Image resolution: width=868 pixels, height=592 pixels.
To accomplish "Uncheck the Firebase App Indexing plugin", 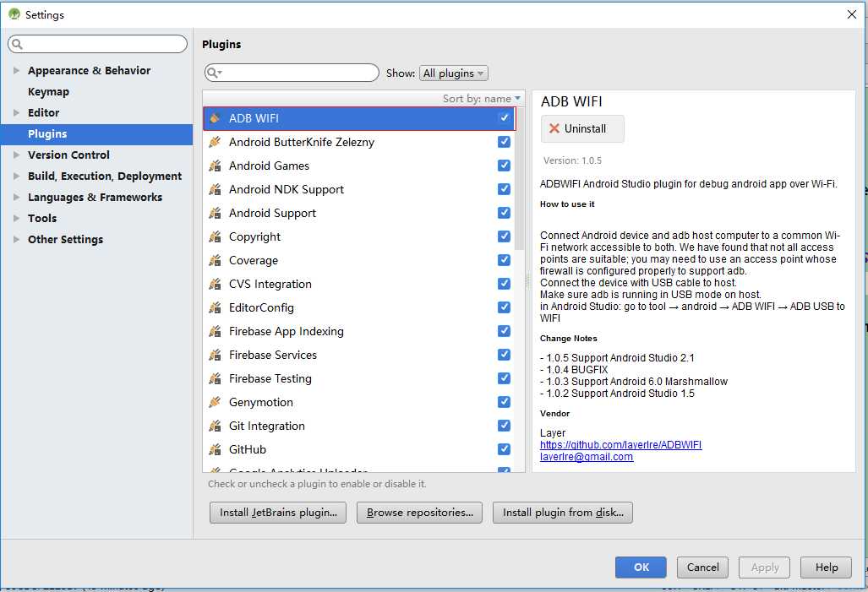I will [x=504, y=331].
